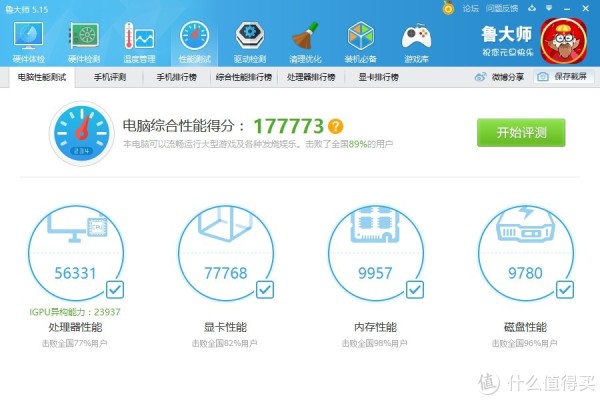Open the 装机必备 essential software cube icon
This screenshot has height=400, width=600.
tap(360, 42)
